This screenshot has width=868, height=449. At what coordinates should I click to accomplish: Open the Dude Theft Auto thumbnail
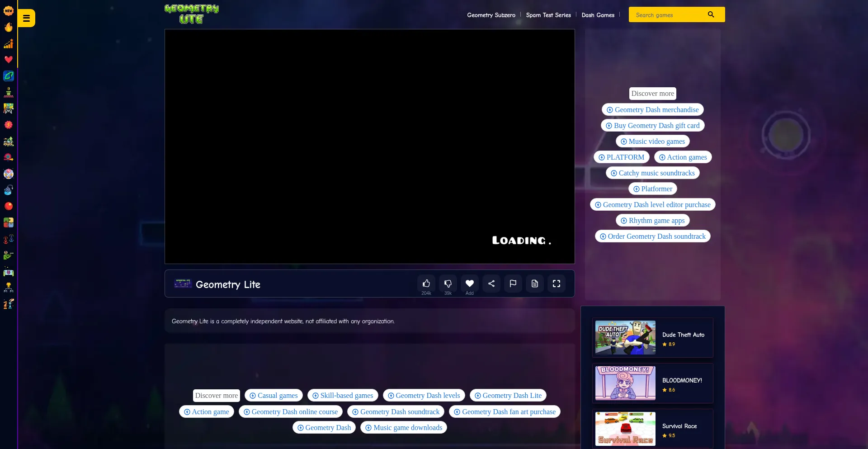(x=625, y=338)
